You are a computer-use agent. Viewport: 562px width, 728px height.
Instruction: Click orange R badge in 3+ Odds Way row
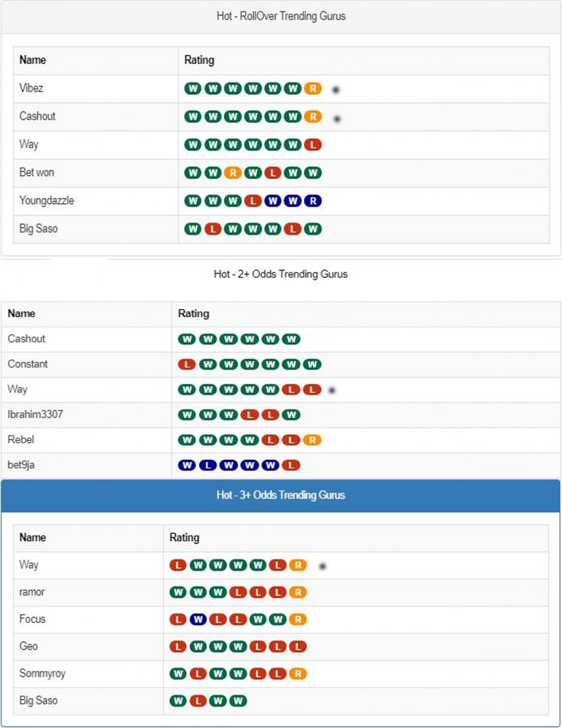pyautogui.click(x=298, y=565)
